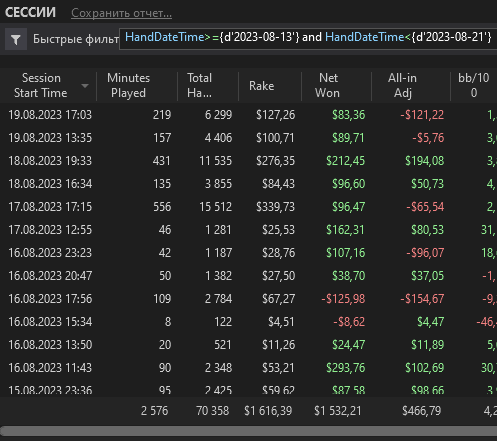
Task: Select the -$125,98 Net Won cell
Action: (x=343, y=299)
